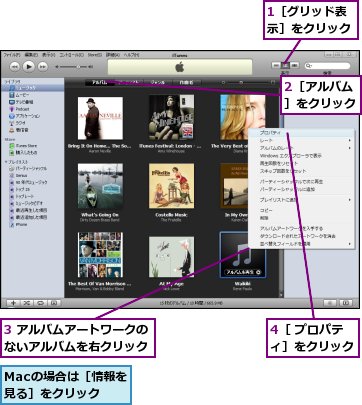Toggle shuffle at the bottom bar
This screenshot has width=362, height=405.
pyautogui.click(x=27, y=303)
